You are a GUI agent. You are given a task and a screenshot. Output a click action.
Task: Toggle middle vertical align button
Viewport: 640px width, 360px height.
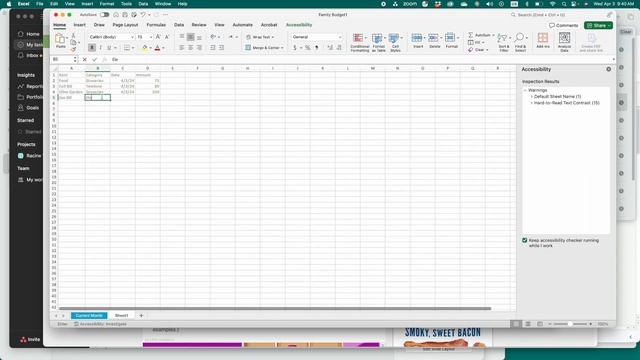pos(191,37)
